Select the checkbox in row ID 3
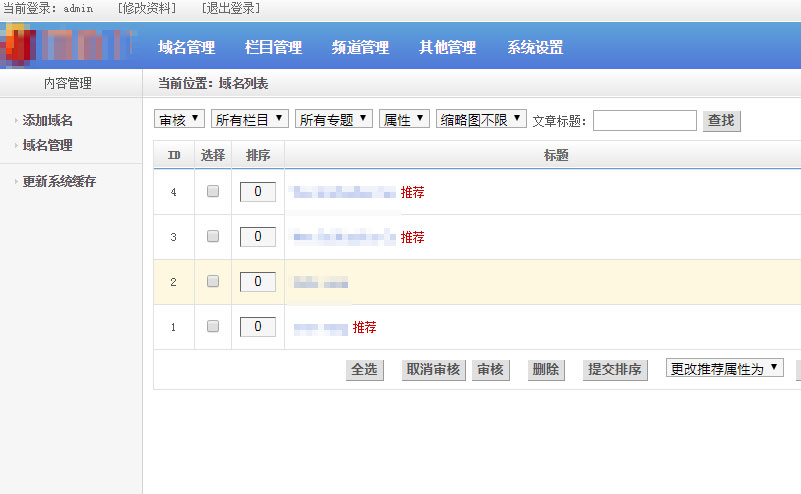The image size is (801, 494). tap(213, 236)
